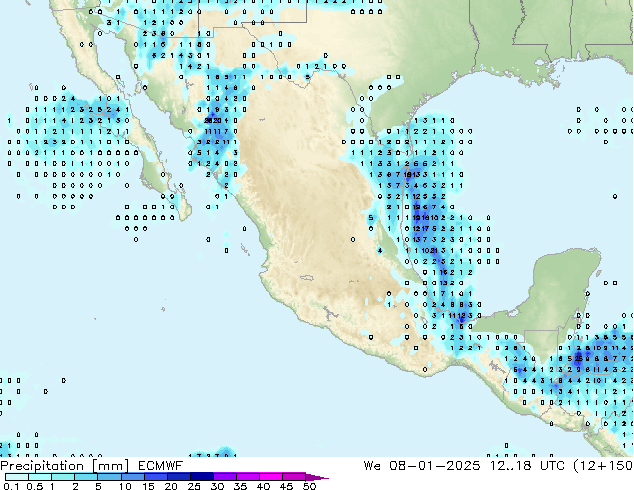
Task: Click the legend swatch between 1 and 2
Action: point(63,477)
